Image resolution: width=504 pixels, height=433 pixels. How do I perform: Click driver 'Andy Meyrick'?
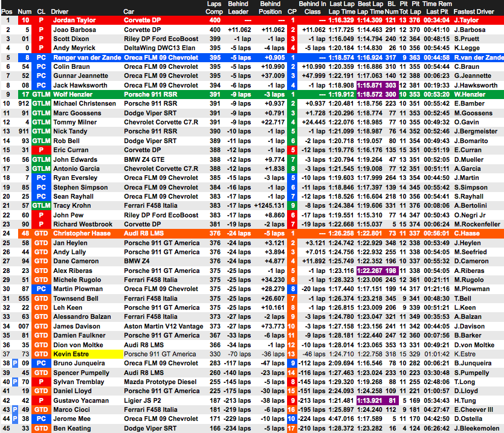(x=74, y=48)
